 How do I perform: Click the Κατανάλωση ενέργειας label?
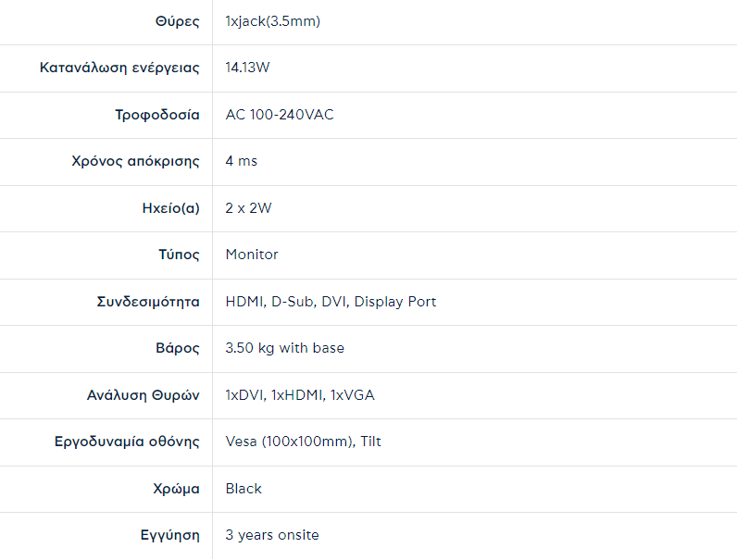[119, 68]
